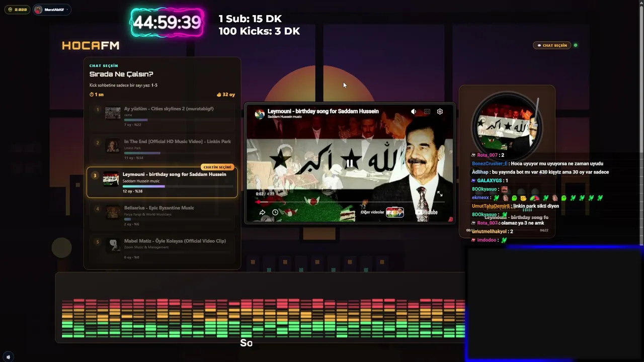Mute the YouTube player volume
The width and height of the screenshot is (644, 362).
coord(414,112)
